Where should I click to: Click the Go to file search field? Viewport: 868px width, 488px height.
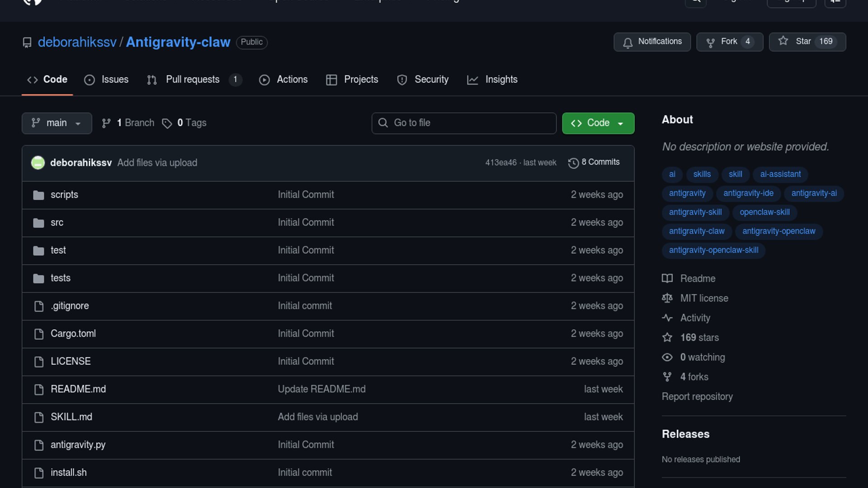pyautogui.click(x=463, y=123)
